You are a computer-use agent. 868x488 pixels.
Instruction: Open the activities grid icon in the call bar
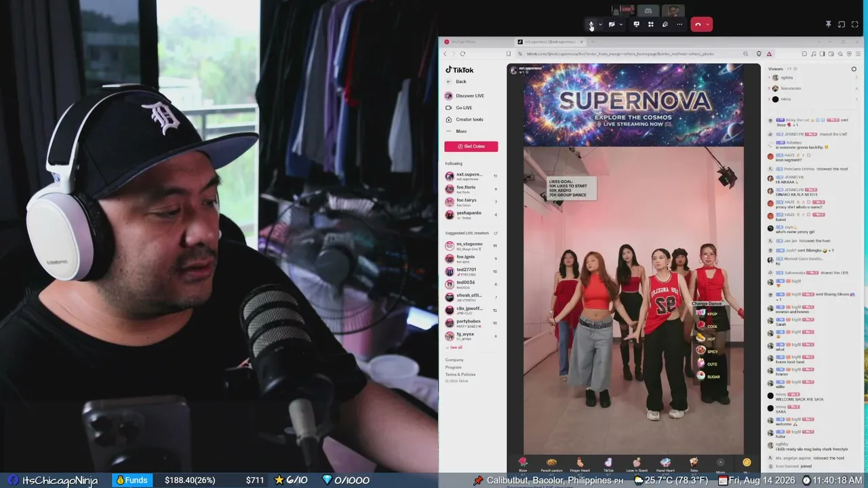click(x=650, y=24)
